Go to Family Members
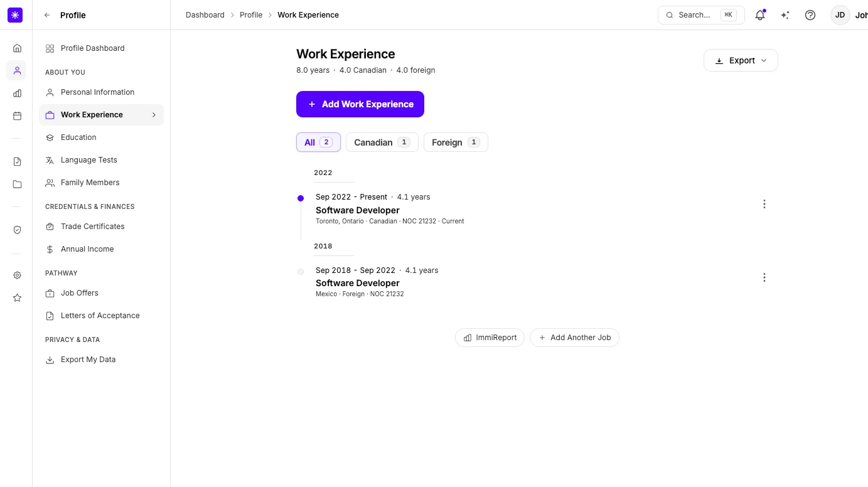 101,183
